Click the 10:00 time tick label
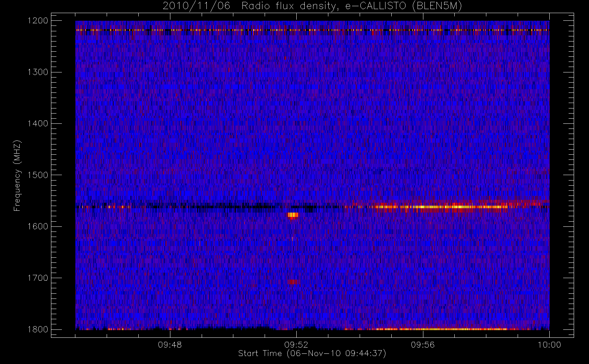589x364 pixels. pos(549,345)
